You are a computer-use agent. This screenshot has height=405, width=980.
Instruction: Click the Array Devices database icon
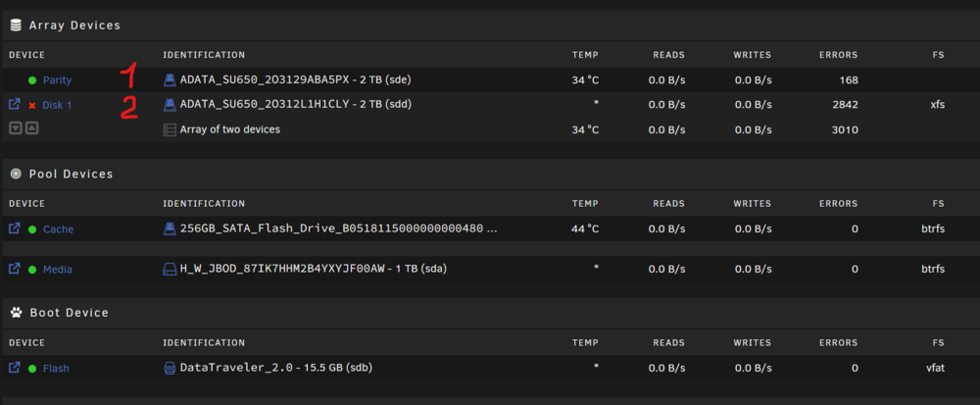point(16,25)
